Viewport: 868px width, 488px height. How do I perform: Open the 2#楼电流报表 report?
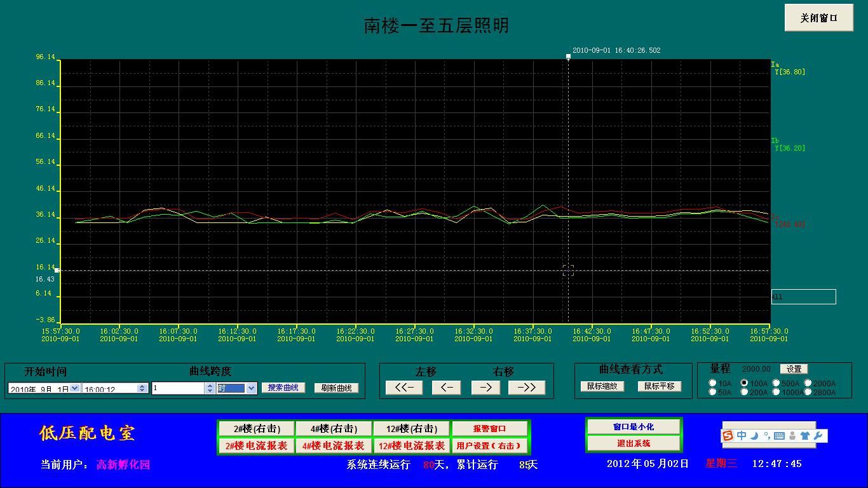(x=256, y=446)
